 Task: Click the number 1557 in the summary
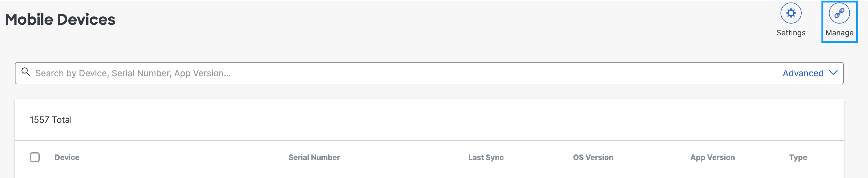[39, 120]
